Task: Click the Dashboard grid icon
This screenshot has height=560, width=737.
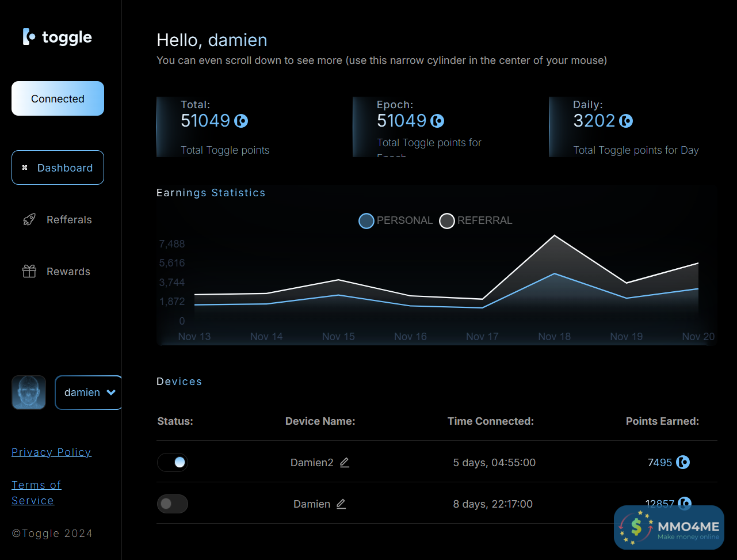Action: [x=25, y=167]
